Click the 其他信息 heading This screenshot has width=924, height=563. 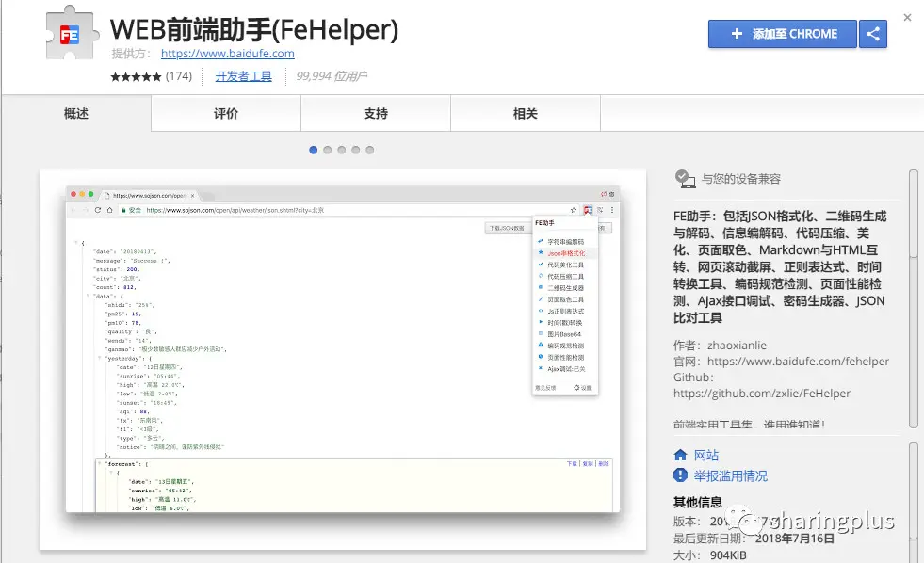698,503
